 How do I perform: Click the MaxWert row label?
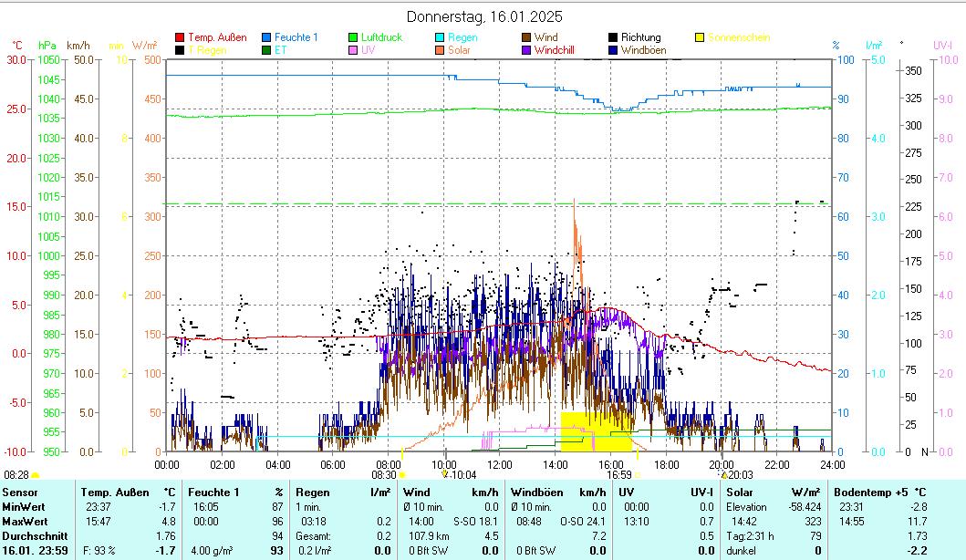pos(24,521)
